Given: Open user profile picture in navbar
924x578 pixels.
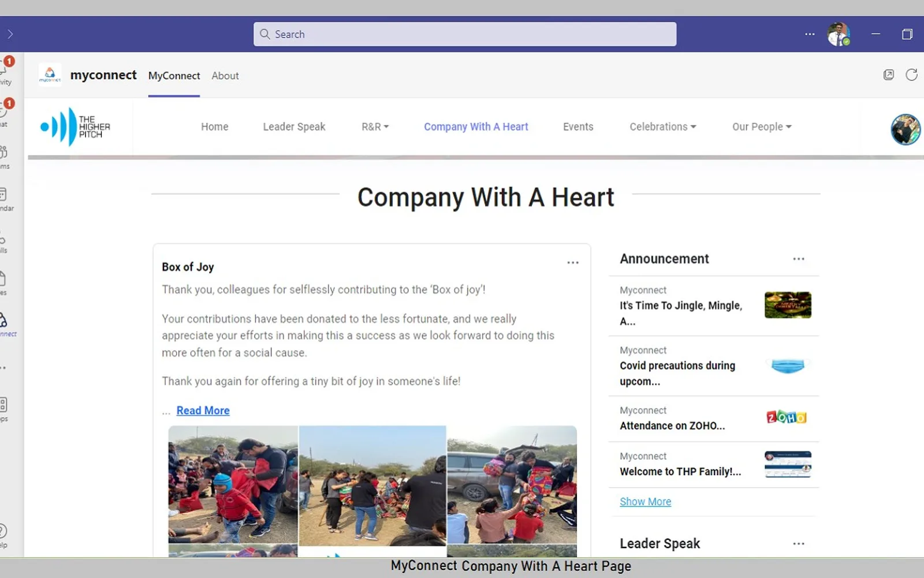Looking at the screenshot, I should 905,129.
